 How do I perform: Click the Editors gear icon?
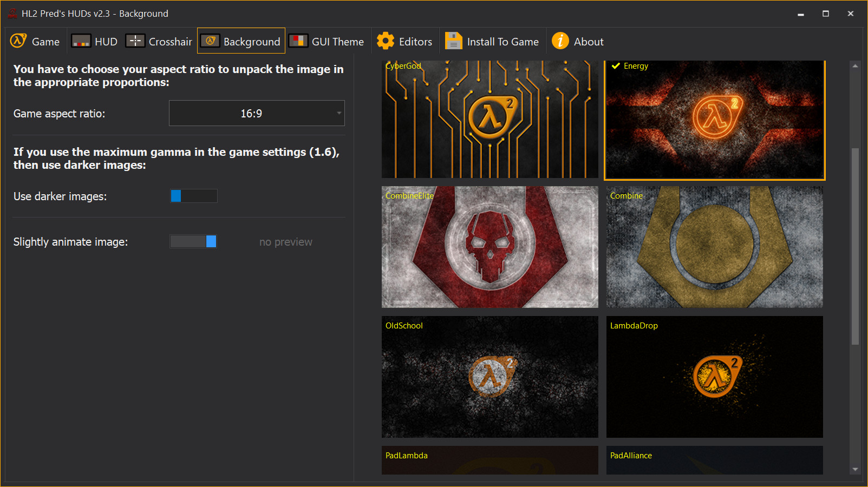pos(386,41)
